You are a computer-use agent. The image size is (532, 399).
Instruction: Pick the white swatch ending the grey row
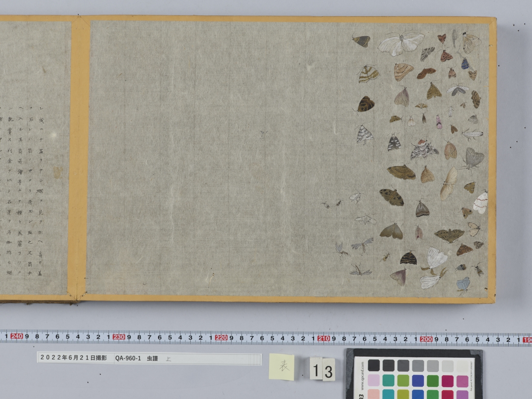(x=462, y=366)
